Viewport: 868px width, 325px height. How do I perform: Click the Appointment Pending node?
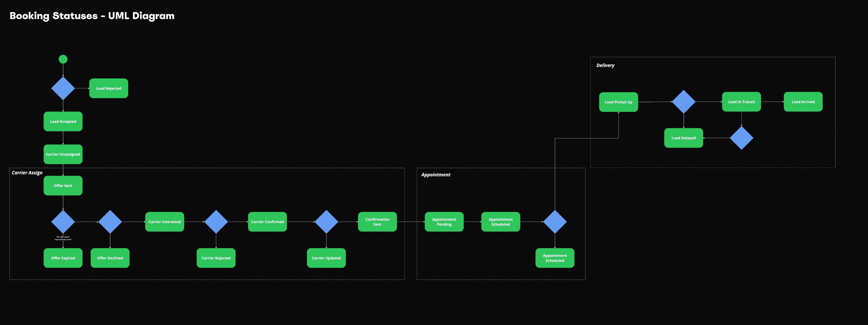coord(444,222)
